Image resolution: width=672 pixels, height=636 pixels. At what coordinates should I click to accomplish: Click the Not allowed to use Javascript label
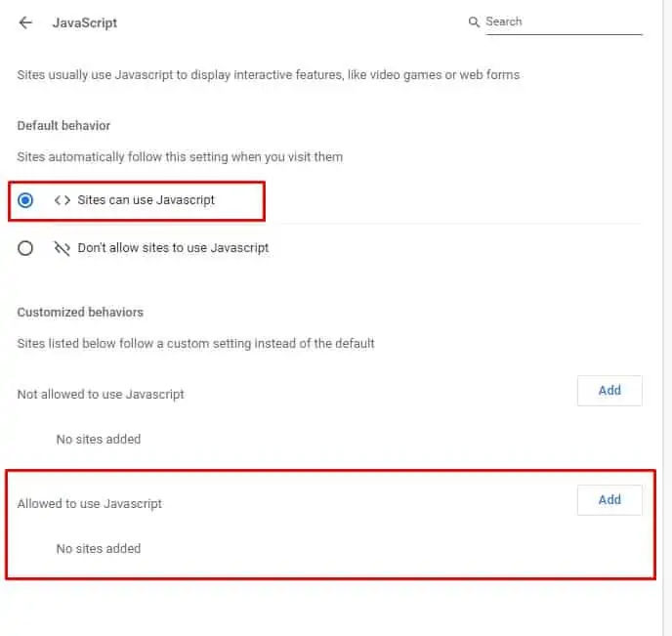click(x=101, y=395)
